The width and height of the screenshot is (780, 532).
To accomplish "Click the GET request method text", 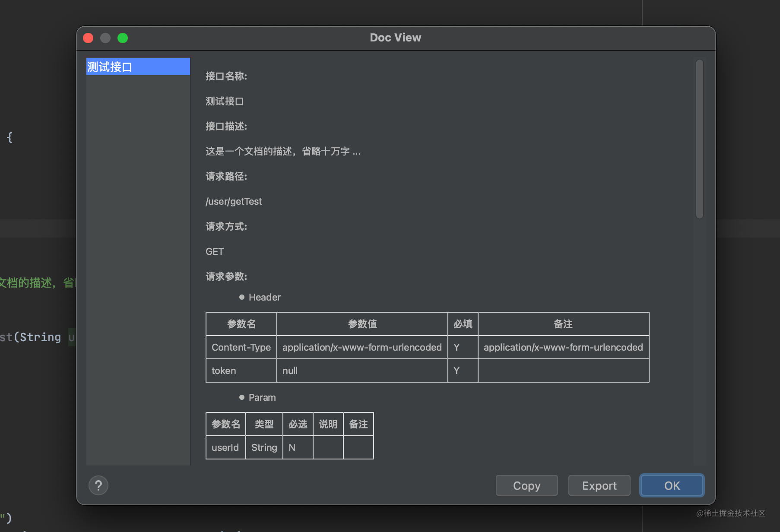I will click(215, 251).
